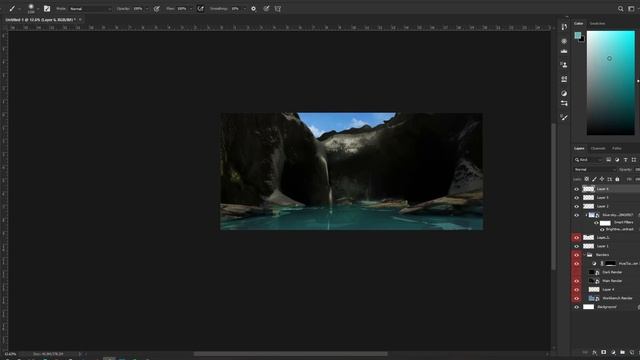Open the Brush Settings icon in collapsed dock
The width and height of the screenshot is (640, 360).
[564, 118]
